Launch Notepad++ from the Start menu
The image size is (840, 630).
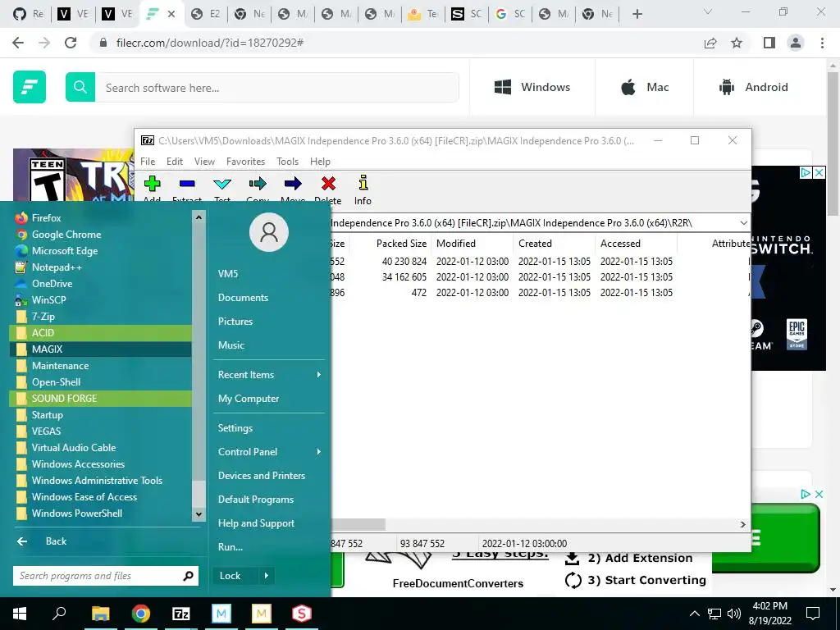click(x=100, y=267)
